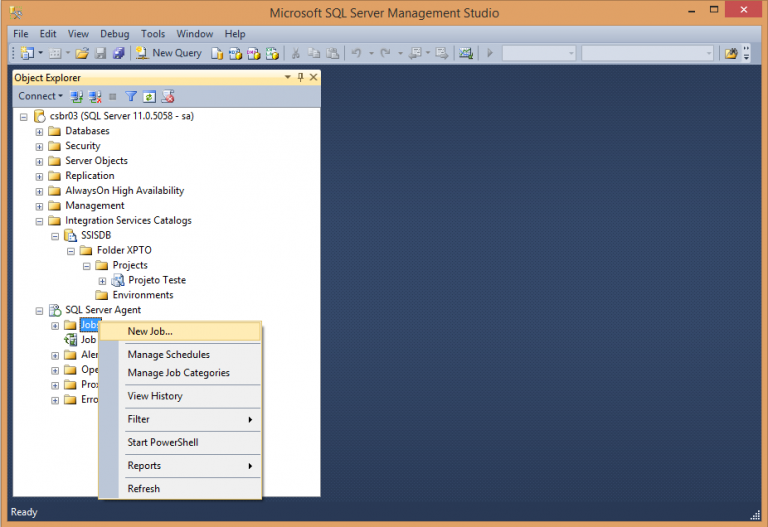Viewport: 768px width, 527px height.
Task: Open the Window menu
Action: [194, 34]
